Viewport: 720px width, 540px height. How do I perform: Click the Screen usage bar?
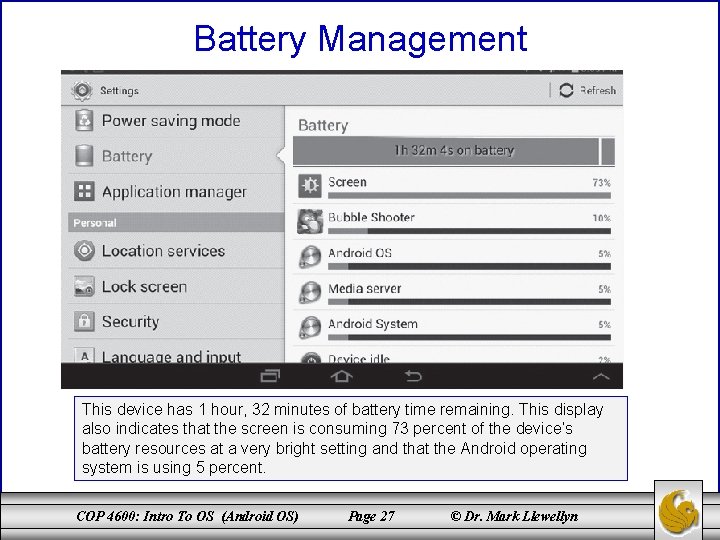pyautogui.click(x=469, y=196)
